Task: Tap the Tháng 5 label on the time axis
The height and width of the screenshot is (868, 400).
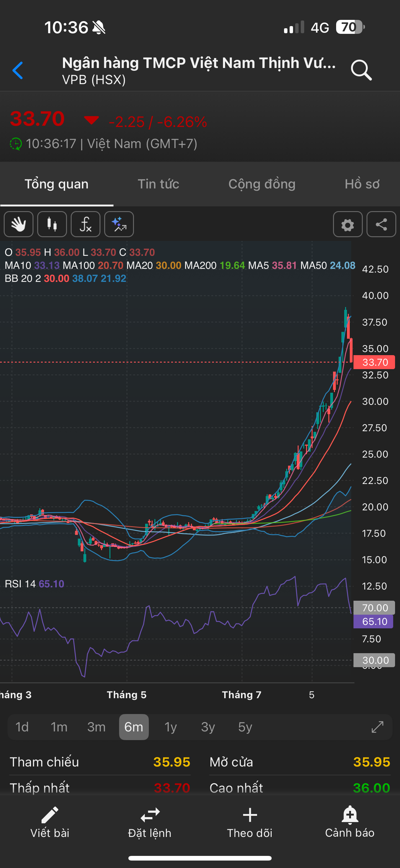Action: 127,695
